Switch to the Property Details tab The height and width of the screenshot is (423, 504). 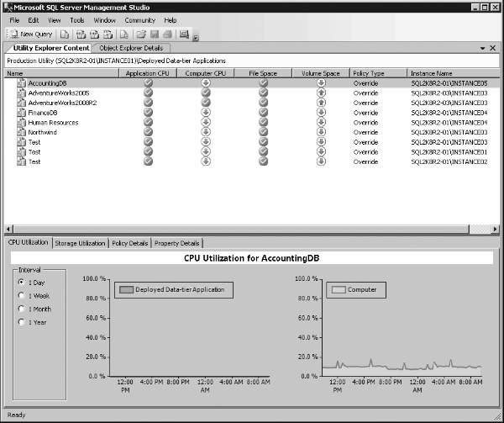[176, 243]
